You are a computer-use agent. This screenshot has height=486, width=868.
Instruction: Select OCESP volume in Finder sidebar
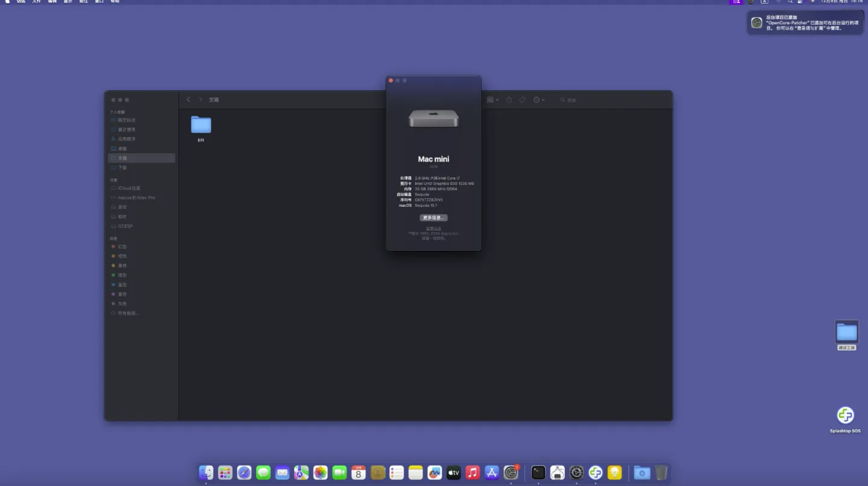tap(125, 226)
